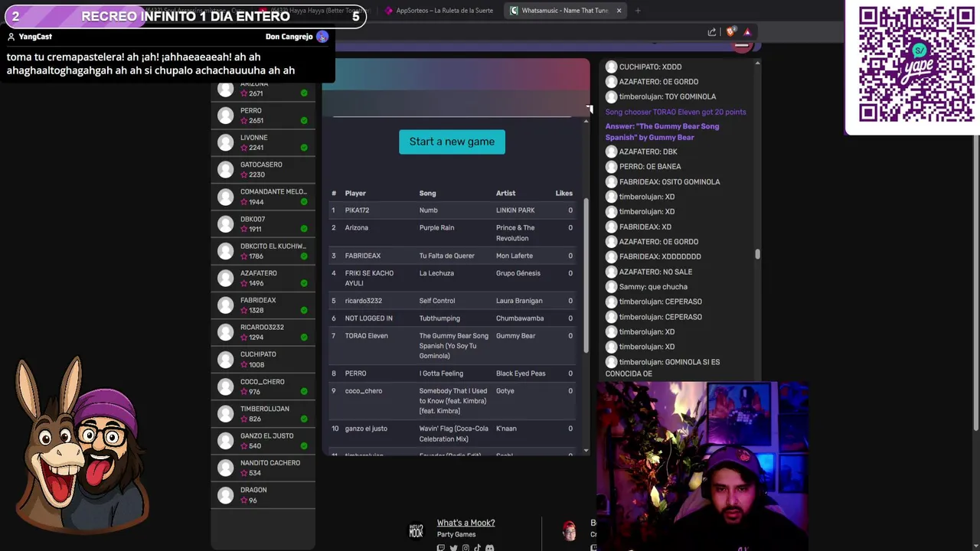Click Self Control song entry
The image size is (980, 551).
(437, 301)
